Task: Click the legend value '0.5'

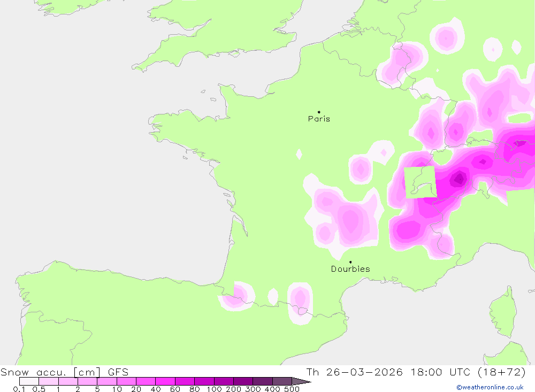Action: (x=39, y=389)
